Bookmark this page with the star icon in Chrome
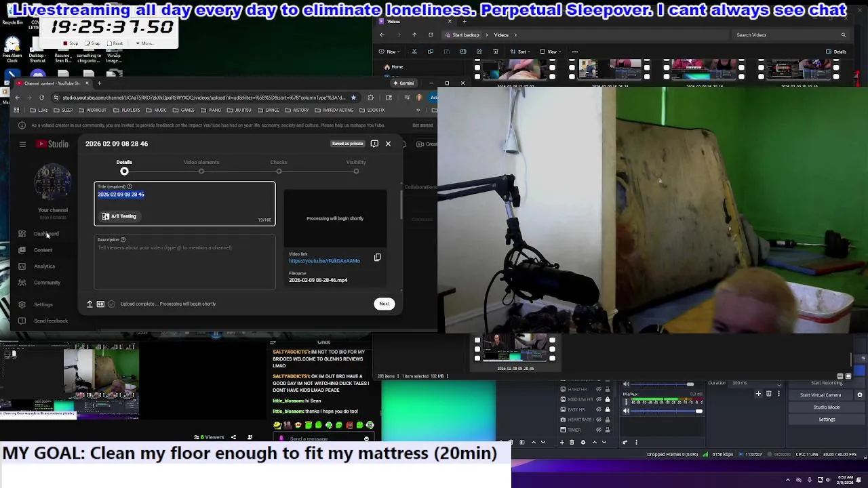The image size is (868, 488). (353, 98)
